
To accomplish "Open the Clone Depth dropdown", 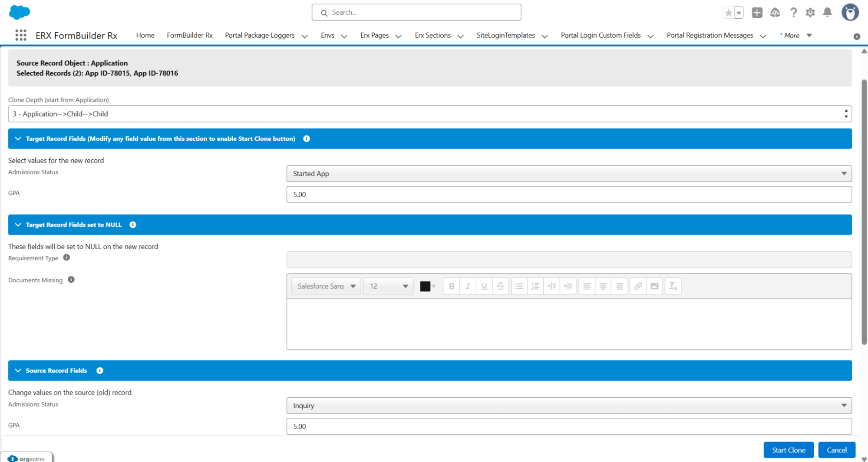I will pos(429,114).
